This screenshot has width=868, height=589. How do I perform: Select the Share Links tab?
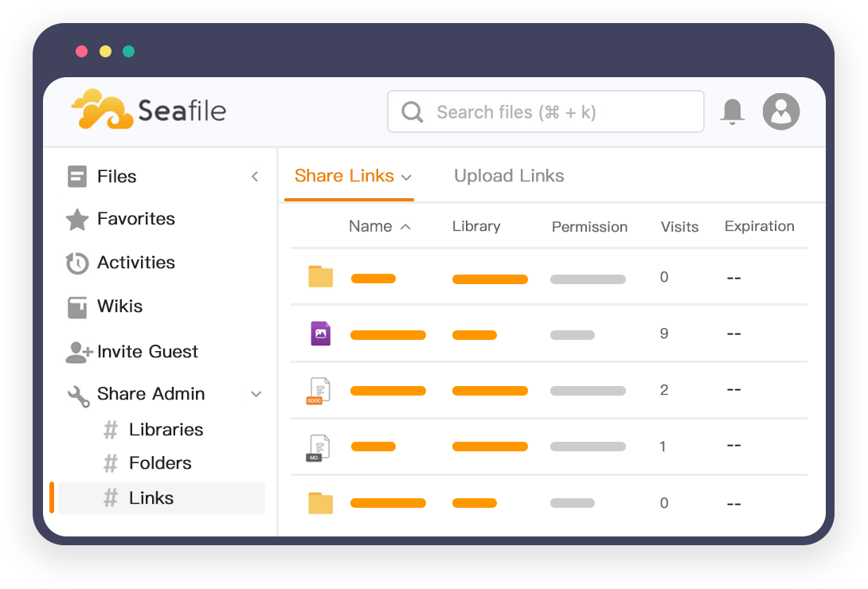(344, 177)
